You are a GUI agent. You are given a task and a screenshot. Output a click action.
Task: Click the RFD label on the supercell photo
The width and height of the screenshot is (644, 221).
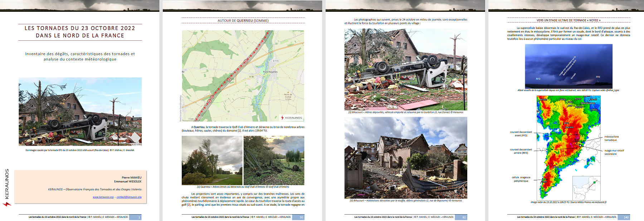tap(538, 79)
